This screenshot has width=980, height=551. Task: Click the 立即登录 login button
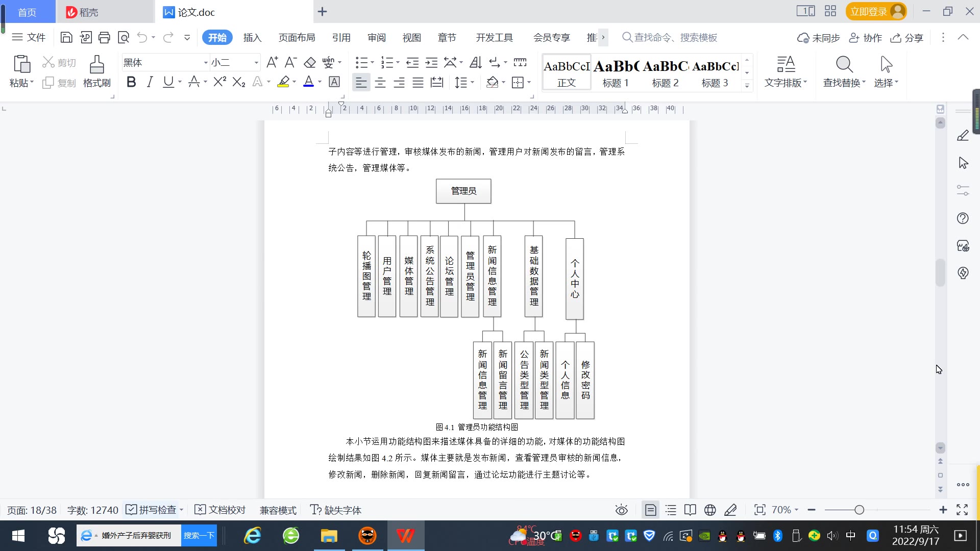pos(869,11)
